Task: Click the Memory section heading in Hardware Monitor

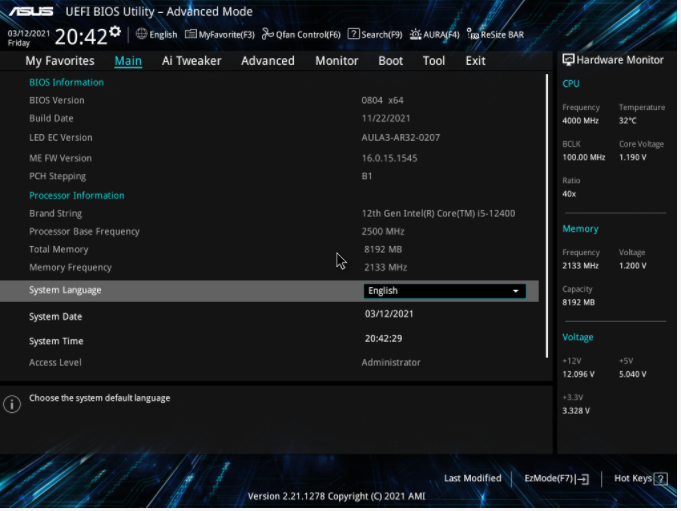Action: pos(580,229)
